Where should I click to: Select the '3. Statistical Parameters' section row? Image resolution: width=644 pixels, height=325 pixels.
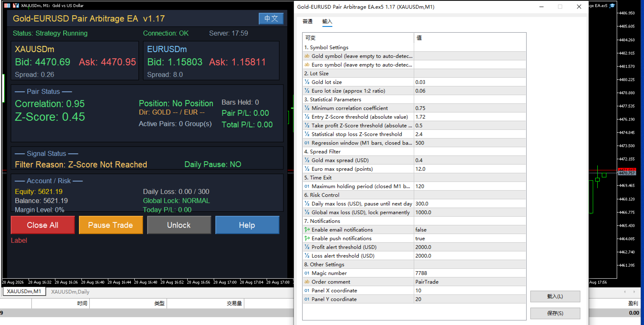pyautogui.click(x=414, y=99)
